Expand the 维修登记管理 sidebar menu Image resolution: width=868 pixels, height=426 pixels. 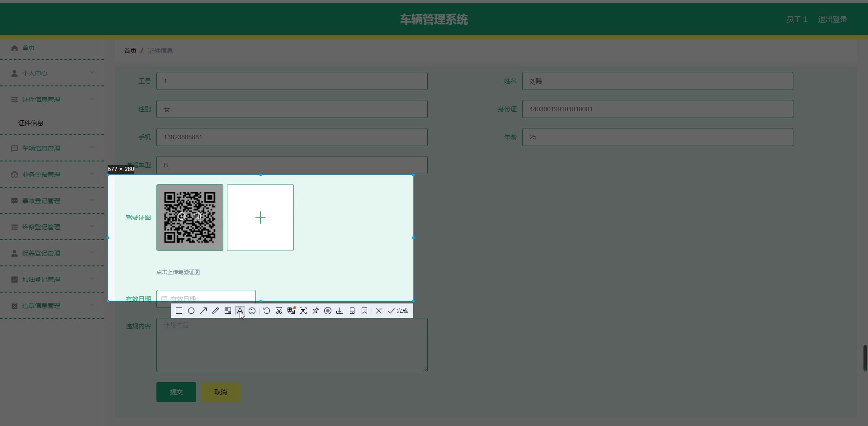[52, 227]
